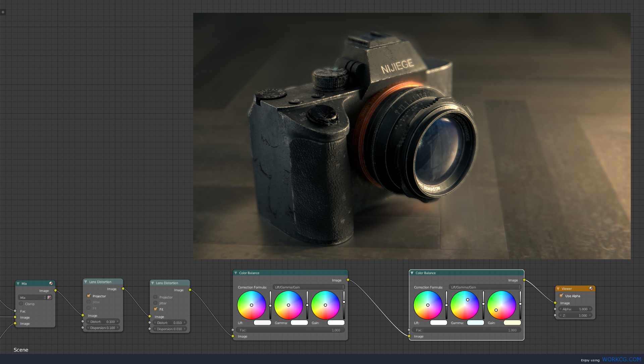Open the Mix blend type dropdown
Viewport: 644px width, 364px height.
click(32, 298)
